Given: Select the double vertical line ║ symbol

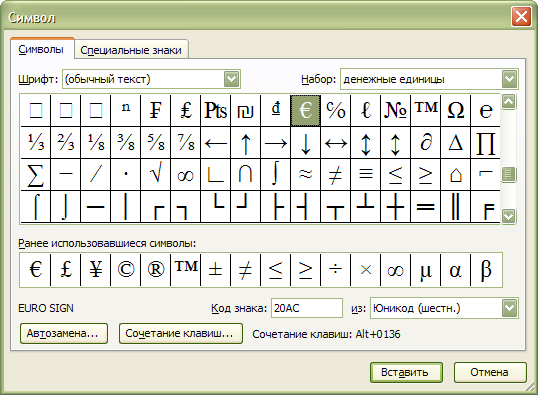Looking at the screenshot, I should point(456,207).
